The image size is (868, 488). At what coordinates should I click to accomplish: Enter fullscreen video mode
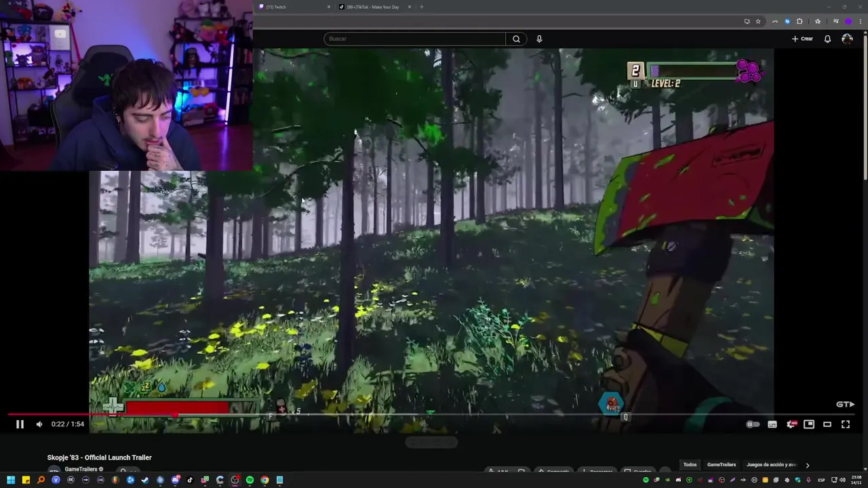pos(846,424)
